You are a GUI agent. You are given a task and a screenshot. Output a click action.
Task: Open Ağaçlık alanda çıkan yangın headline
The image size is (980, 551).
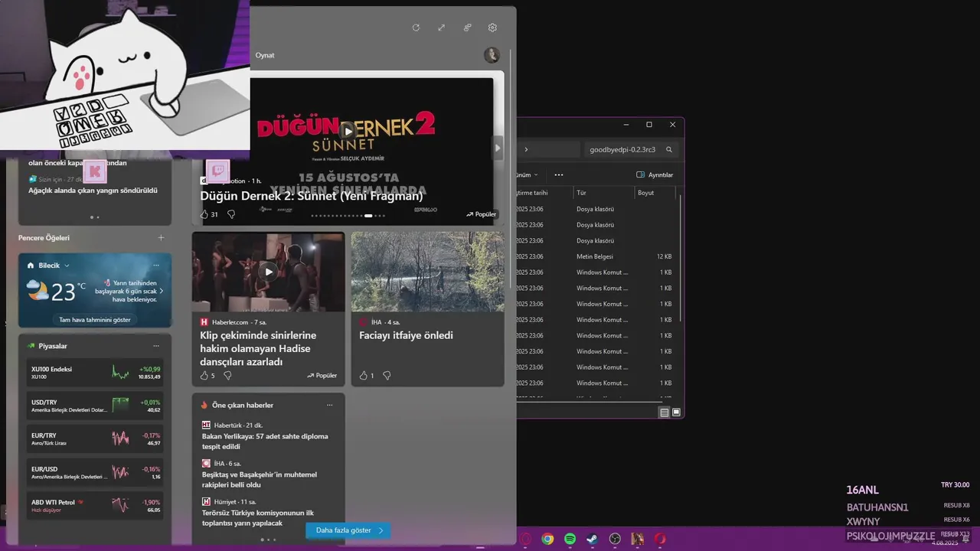point(93,191)
